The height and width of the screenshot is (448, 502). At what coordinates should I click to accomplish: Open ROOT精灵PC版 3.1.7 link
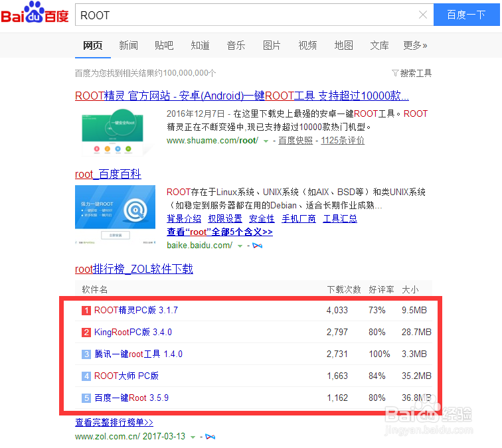click(x=136, y=310)
